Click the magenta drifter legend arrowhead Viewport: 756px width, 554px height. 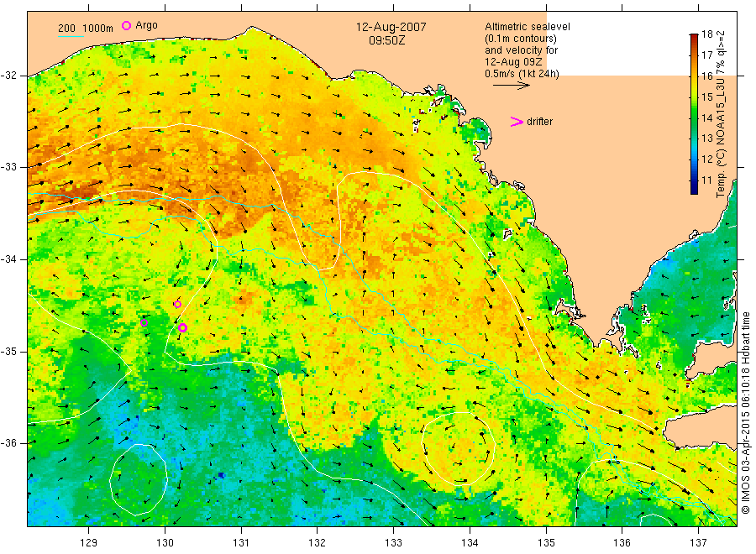[x=517, y=122]
